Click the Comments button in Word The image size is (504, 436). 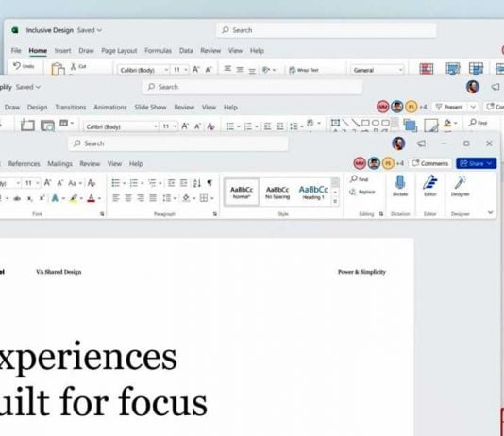coord(429,163)
